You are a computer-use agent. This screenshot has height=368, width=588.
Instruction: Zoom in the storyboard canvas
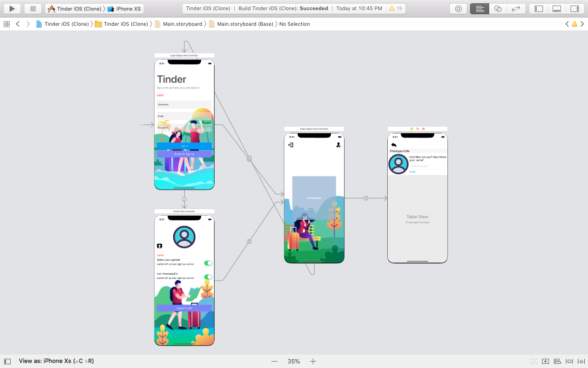click(313, 362)
